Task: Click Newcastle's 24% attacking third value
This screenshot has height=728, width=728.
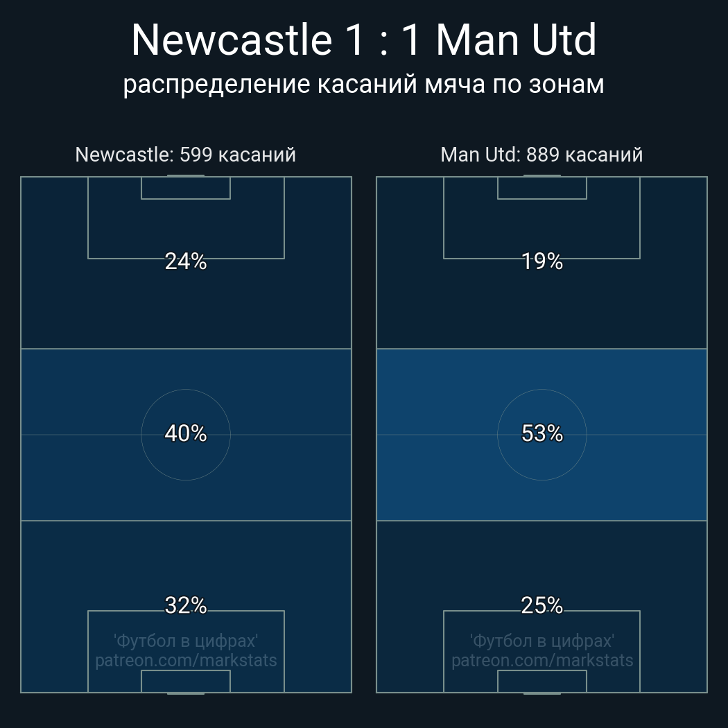Action: click(185, 261)
